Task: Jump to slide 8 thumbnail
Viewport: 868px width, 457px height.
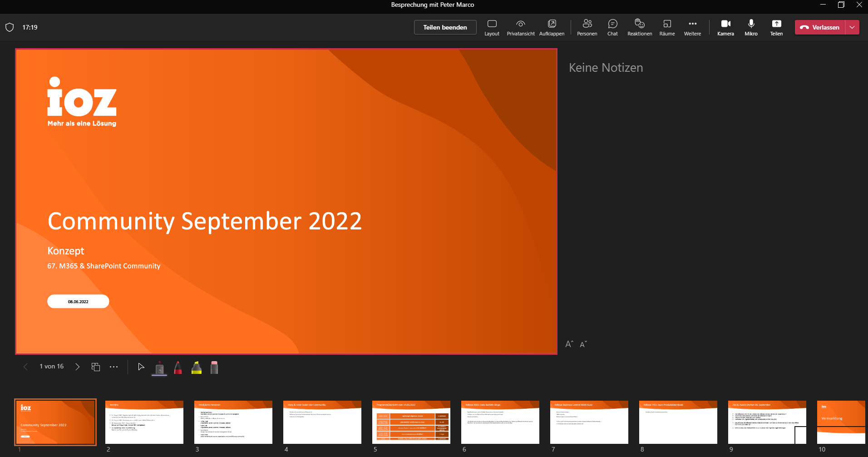Action: [678, 422]
